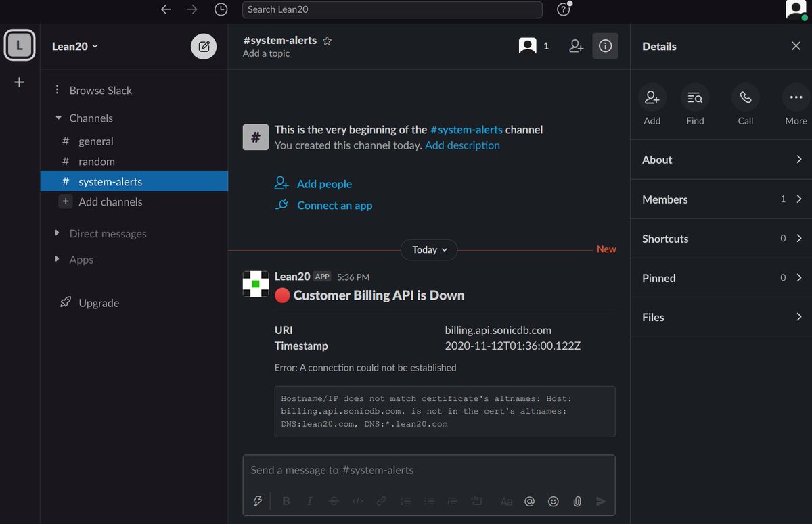The height and width of the screenshot is (524, 812).
Task: Open Today date dropdown
Action: pyautogui.click(x=429, y=249)
